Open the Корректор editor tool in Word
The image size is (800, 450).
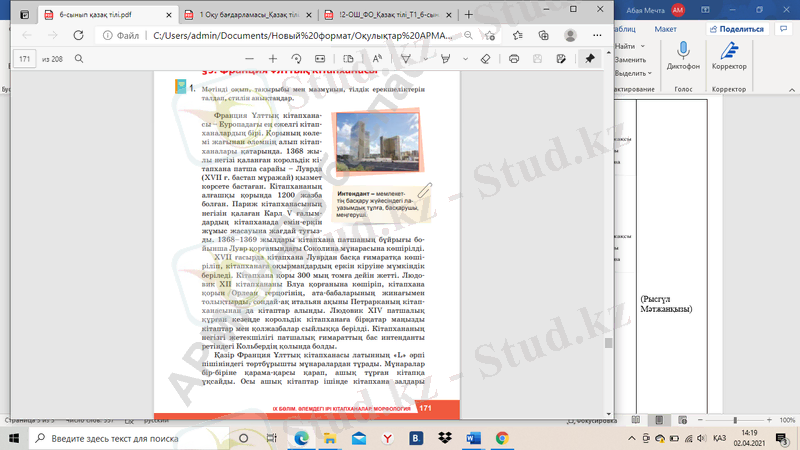point(729,52)
